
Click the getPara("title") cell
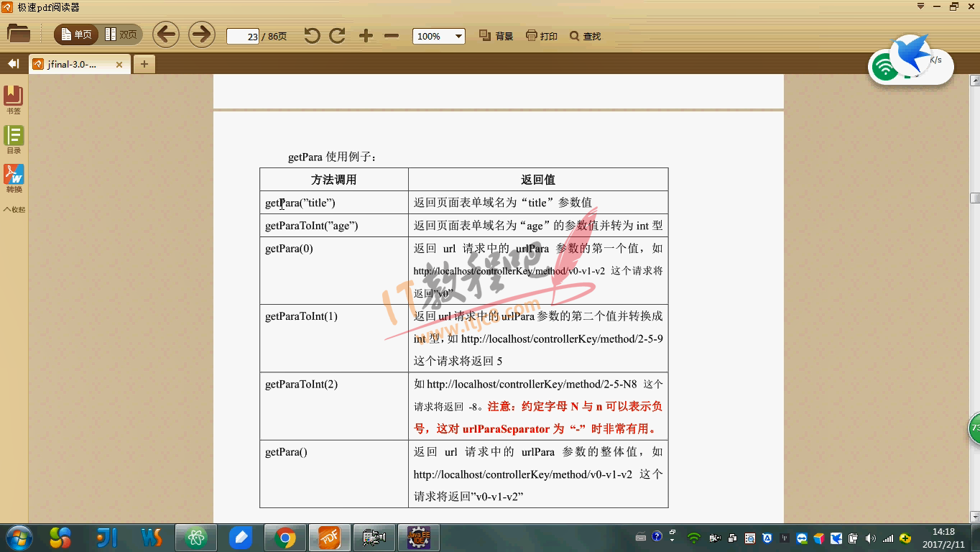tap(334, 203)
